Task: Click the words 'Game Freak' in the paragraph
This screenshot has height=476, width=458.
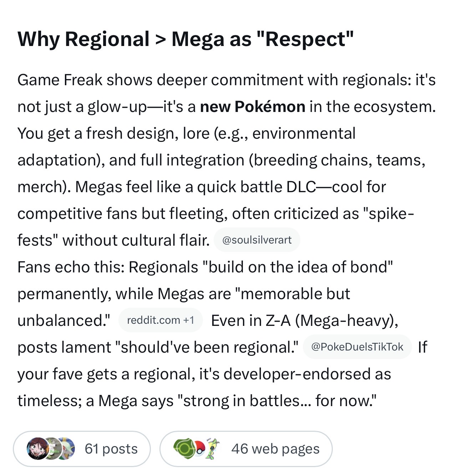Action: [x=60, y=80]
